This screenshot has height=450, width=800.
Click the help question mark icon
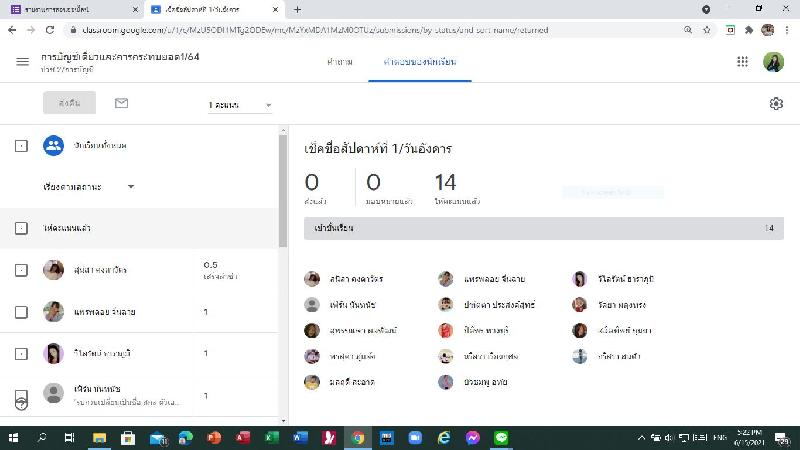tap(22, 401)
